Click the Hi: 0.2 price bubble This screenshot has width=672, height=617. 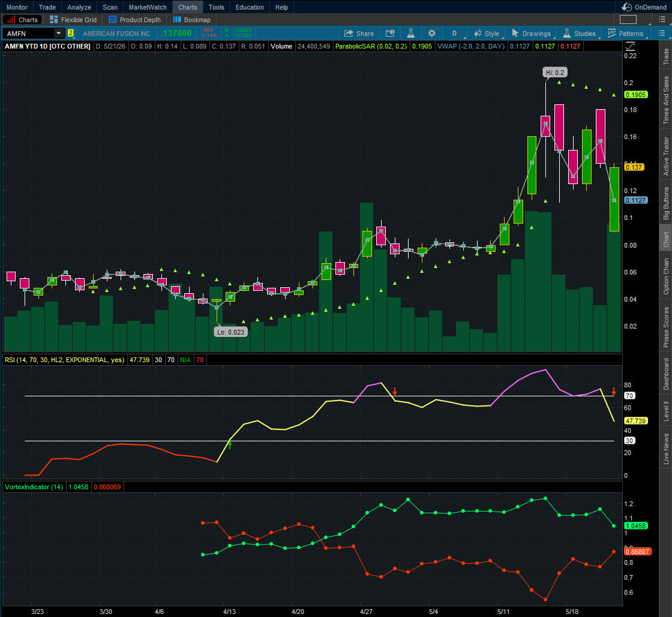coord(554,73)
